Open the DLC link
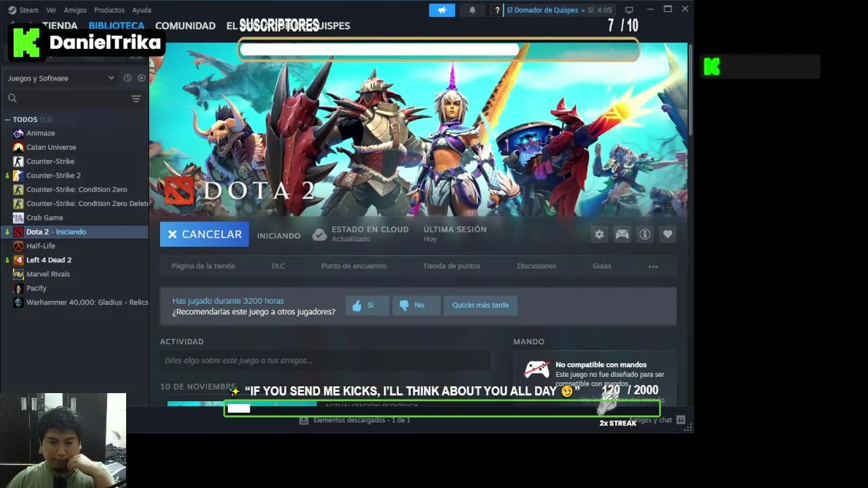Image resolution: width=868 pixels, height=488 pixels. (278, 266)
